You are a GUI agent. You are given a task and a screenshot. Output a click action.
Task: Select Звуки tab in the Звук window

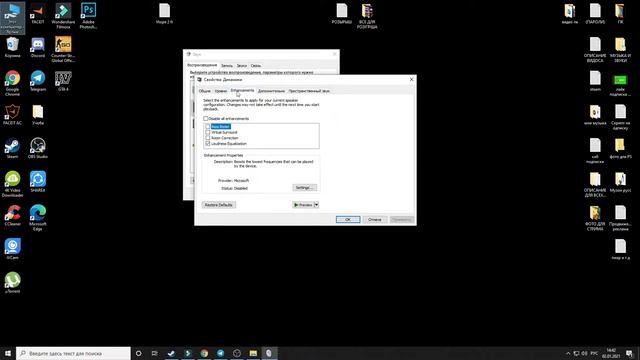point(242,66)
